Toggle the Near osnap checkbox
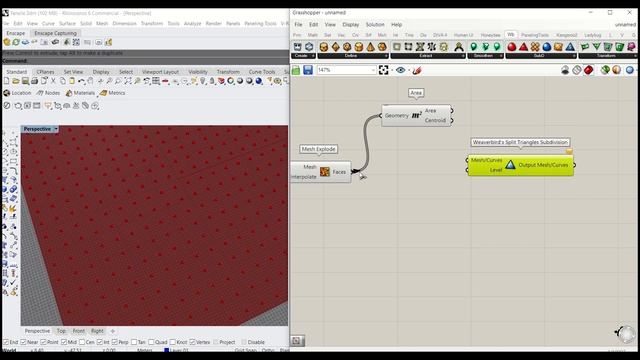The width and height of the screenshot is (640, 360). (23, 342)
